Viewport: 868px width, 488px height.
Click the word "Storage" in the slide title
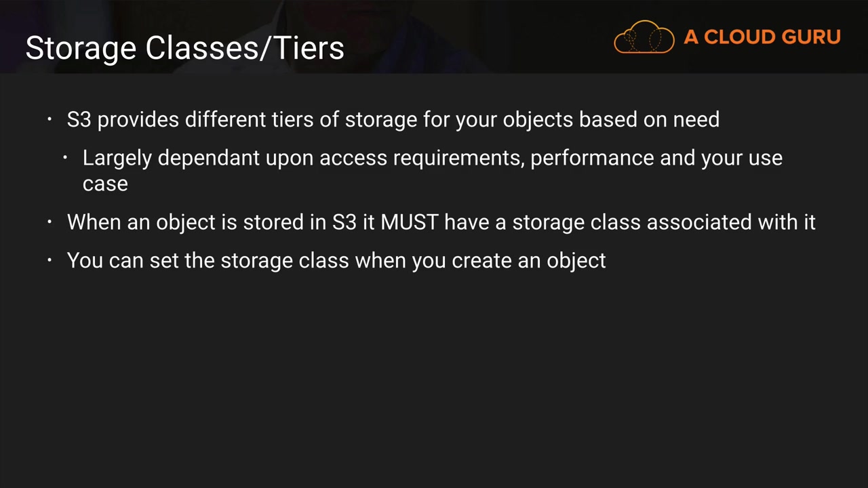pos(81,49)
